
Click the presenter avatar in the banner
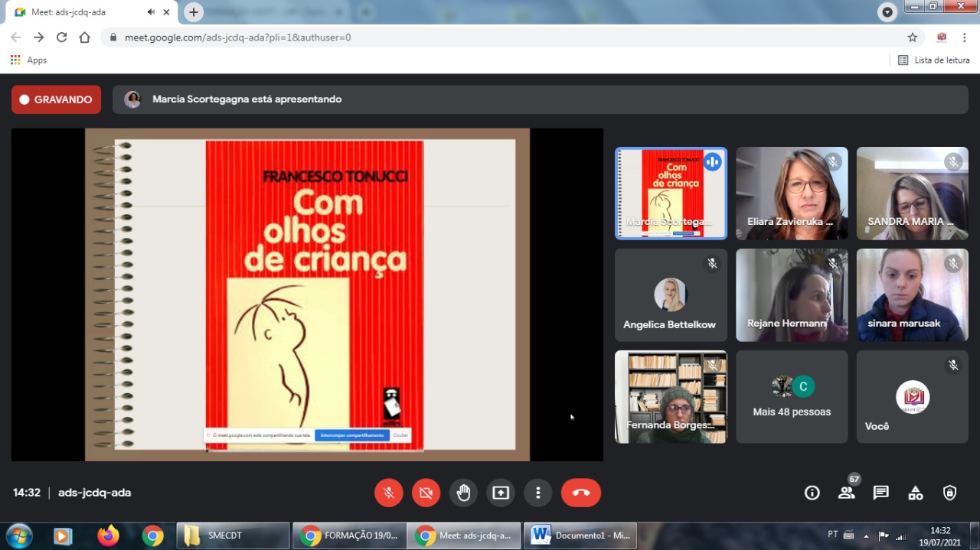click(132, 99)
